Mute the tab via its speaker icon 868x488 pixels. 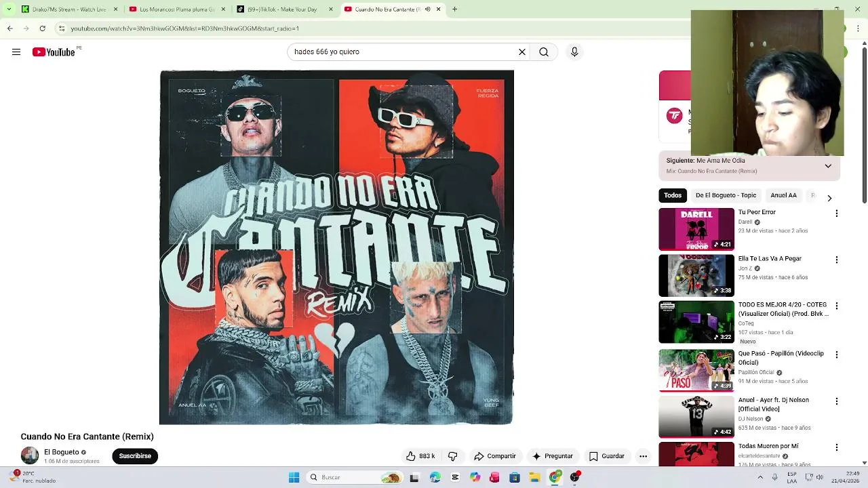click(427, 9)
